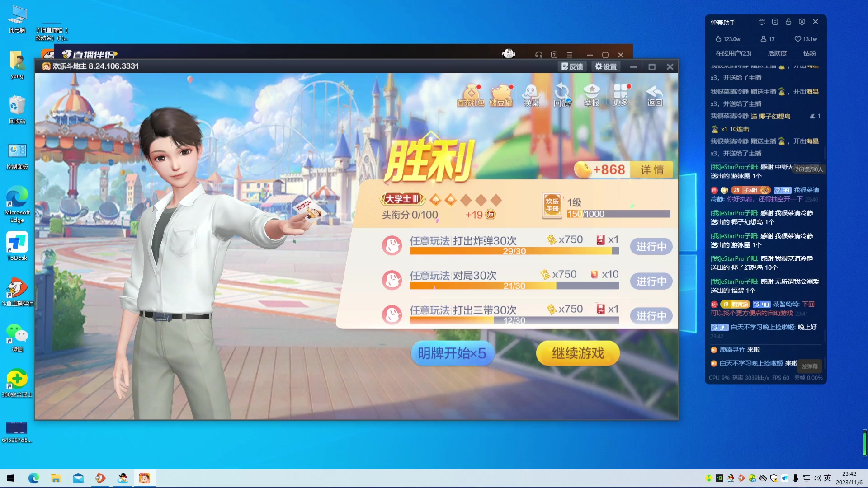Open 控制面板 control panel desktop icon
The height and width of the screenshot is (488, 868).
[17, 156]
